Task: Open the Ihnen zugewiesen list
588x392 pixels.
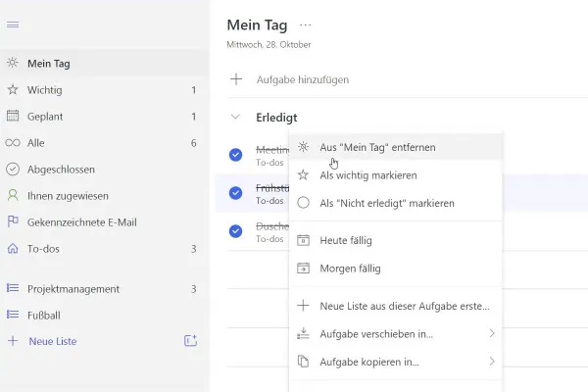Action: (104, 196)
